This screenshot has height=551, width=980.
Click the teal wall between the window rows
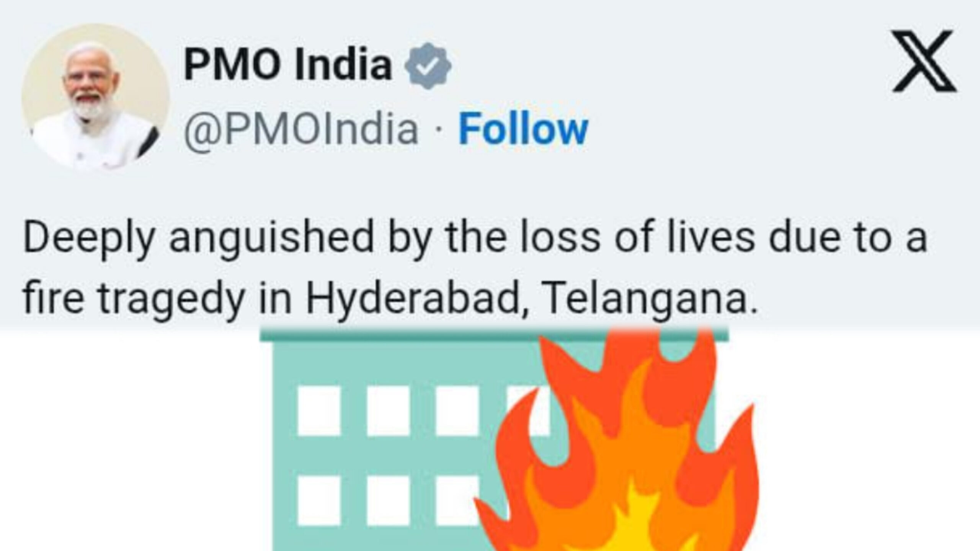click(x=383, y=456)
